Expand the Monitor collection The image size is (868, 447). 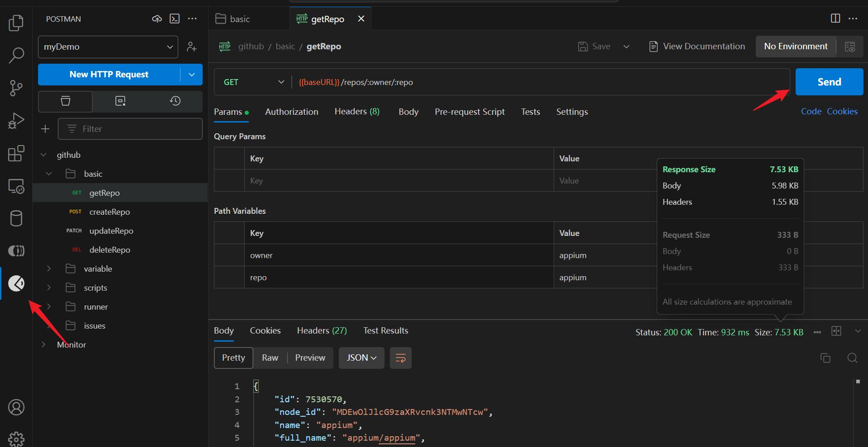pos(43,345)
